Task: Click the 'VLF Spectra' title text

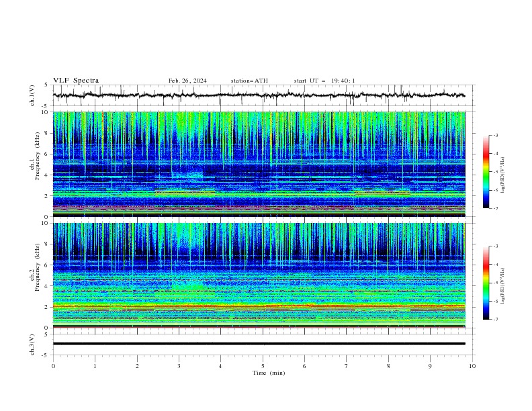Action: tap(76, 81)
